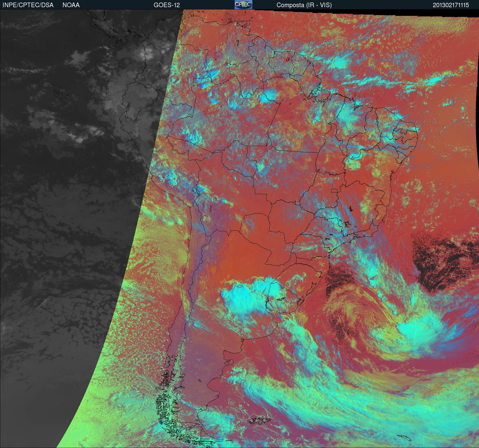Click the Composta (IR - VIS) title

(x=304, y=5)
